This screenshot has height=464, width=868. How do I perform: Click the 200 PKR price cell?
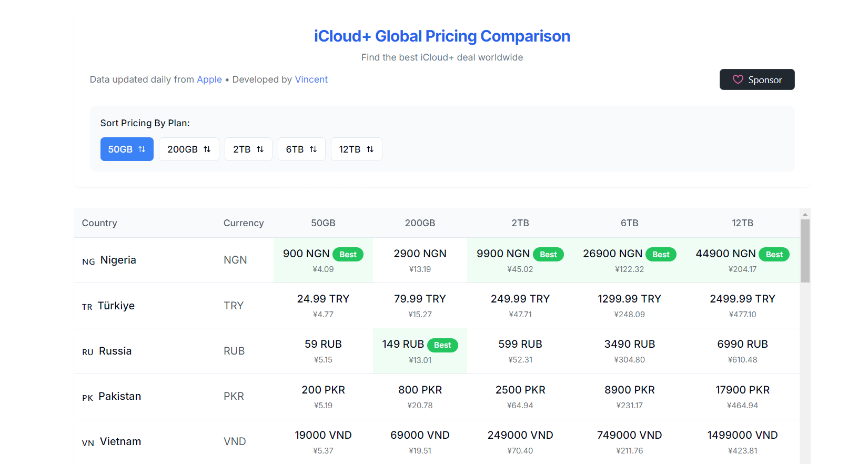323,397
